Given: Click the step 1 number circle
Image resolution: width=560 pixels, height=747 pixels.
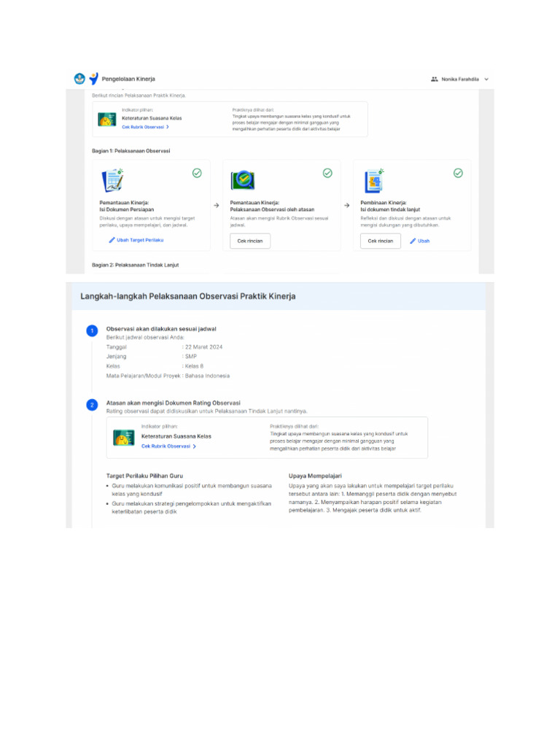Looking at the screenshot, I should pos(92,330).
